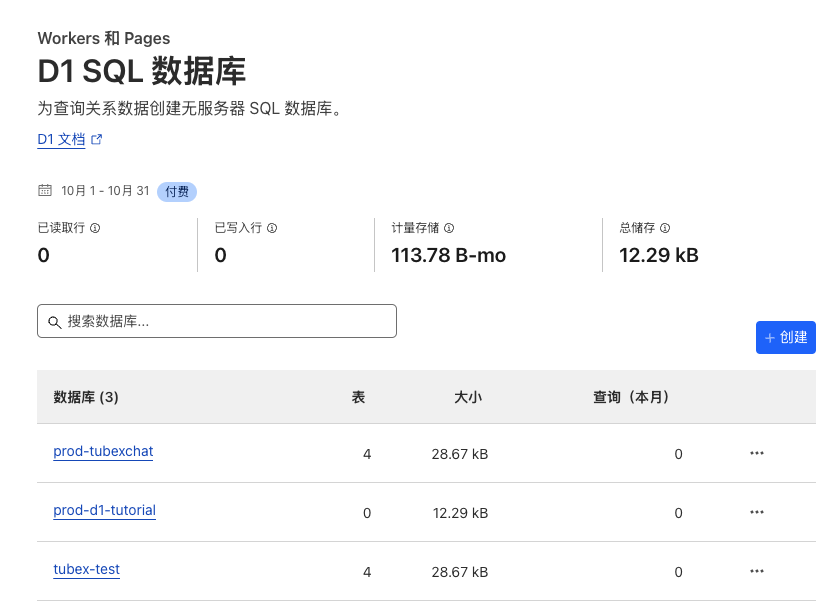Open the tubex-test database
The image size is (830, 612).
coord(86,570)
